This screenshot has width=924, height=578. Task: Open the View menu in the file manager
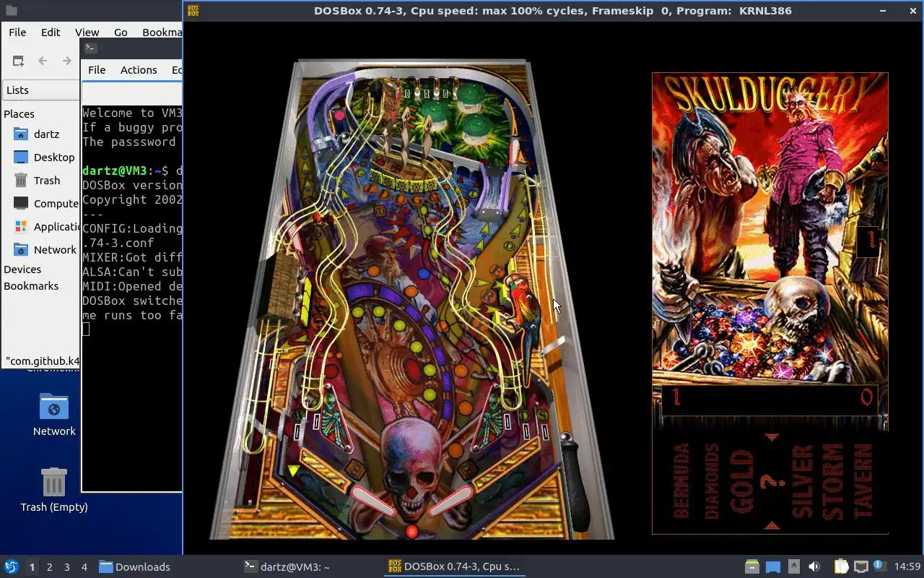87,33
